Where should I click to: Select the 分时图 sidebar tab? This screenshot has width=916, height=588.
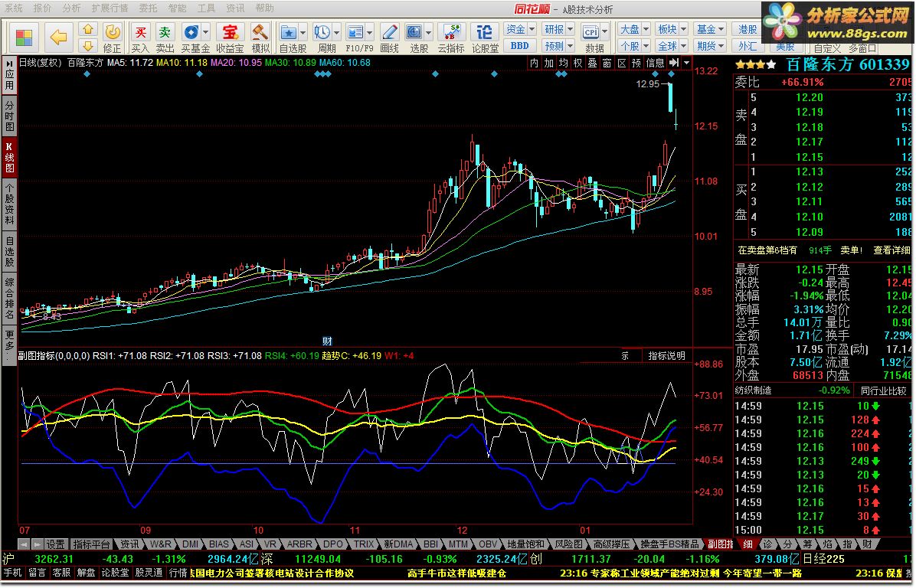[x=9, y=115]
